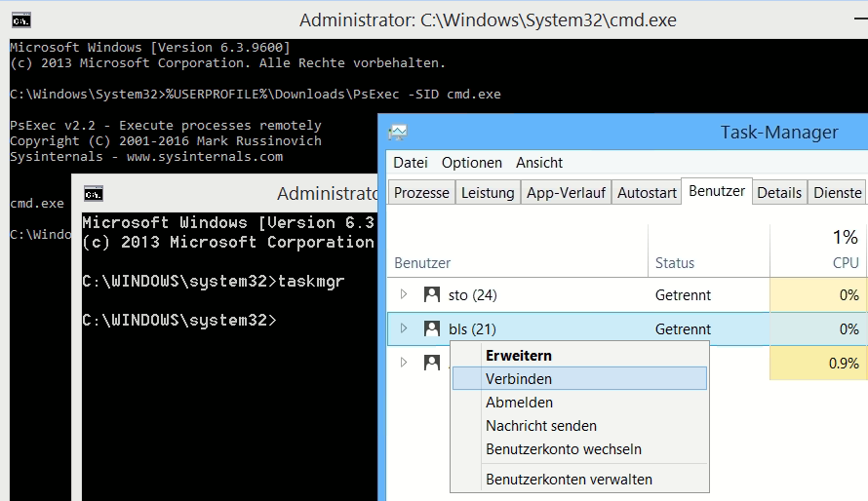Expand the third user row below bls
The width and height of the screenshot is (868, 501).
pyautogui.click(x=404, y=363)
